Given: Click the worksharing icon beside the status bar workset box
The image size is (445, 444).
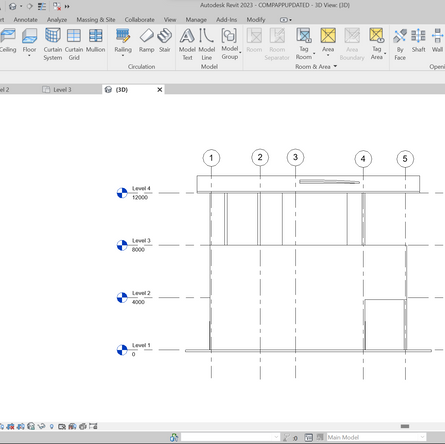Looking at the screenshot, I should point(174,437).
